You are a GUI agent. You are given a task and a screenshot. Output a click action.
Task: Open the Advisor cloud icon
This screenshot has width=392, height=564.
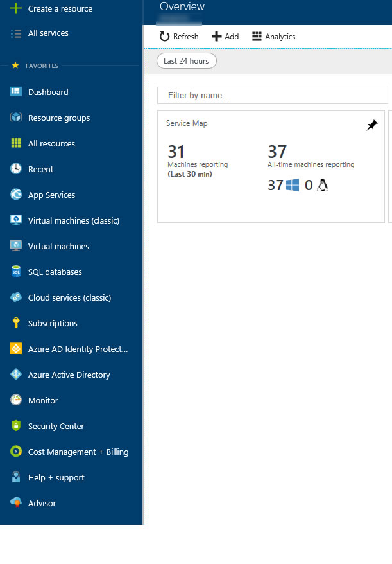16,504
